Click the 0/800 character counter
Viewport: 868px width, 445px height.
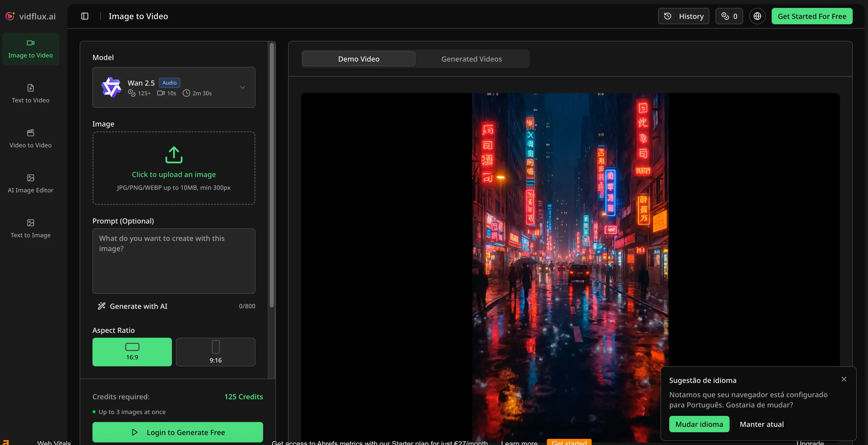[247, 306]
